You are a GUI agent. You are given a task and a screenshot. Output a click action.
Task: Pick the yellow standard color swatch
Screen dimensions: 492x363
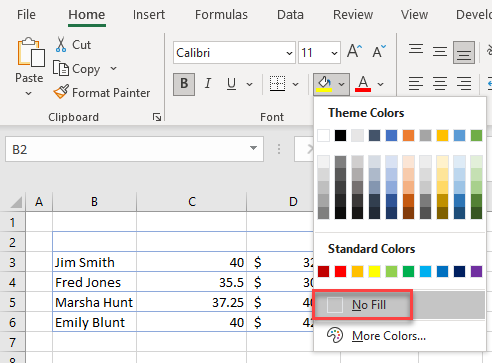click(374, 271)
